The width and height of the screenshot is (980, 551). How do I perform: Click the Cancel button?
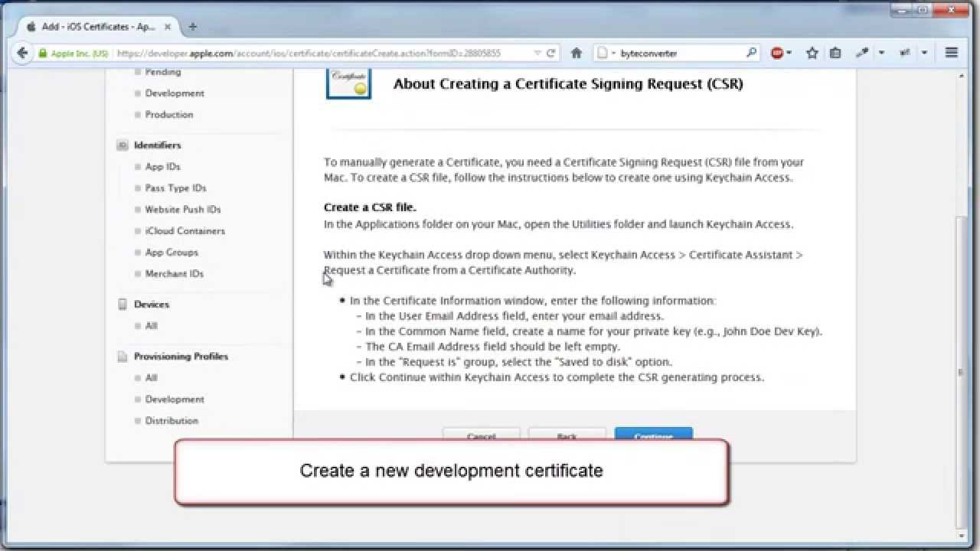[481, 434]
